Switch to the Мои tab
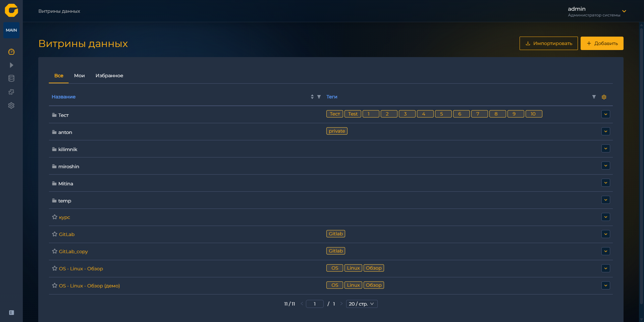 79,76
